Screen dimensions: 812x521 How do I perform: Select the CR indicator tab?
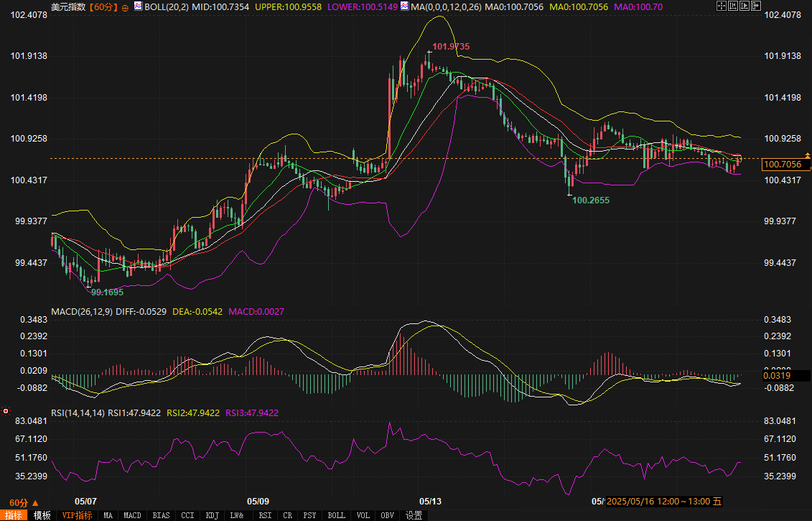pyautogui.click(x=287, y=515)
